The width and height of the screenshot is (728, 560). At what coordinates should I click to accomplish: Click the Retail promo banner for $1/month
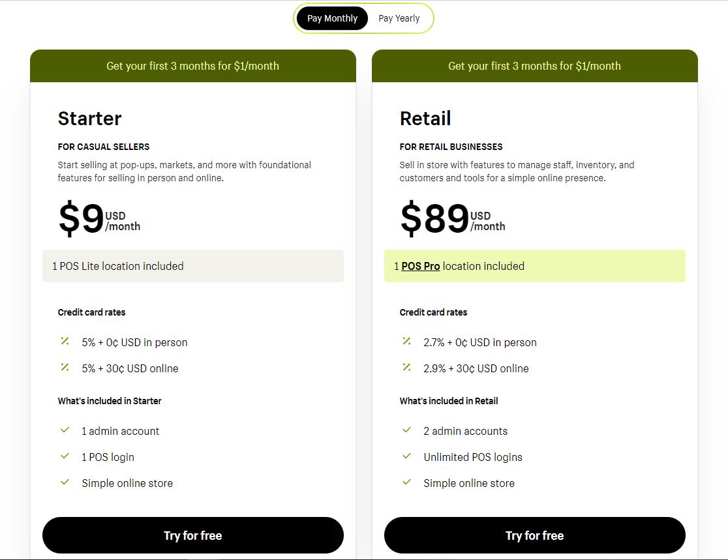[x=534, y=66]
